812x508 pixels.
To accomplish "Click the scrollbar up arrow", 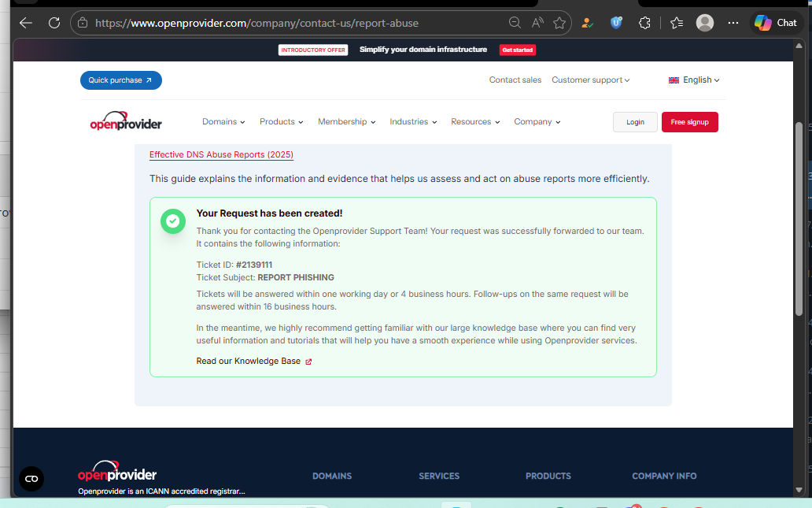I will point(799,46).
